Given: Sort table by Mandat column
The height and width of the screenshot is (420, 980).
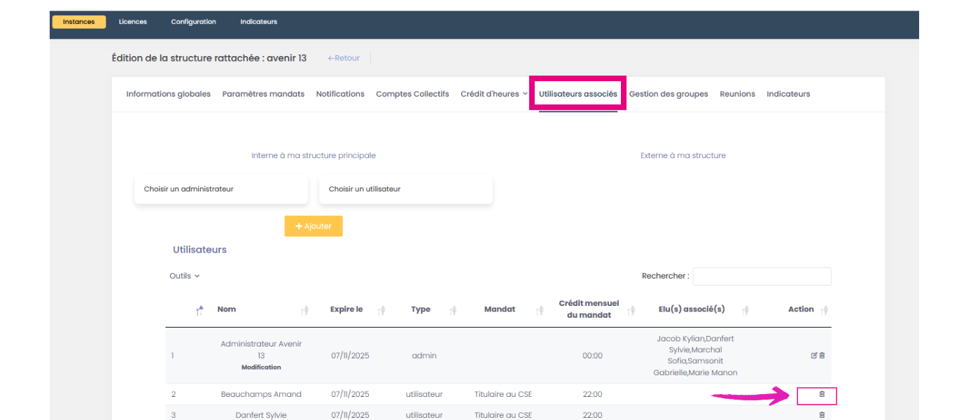Looking at the screenshot, I should (x=540, y=310).
